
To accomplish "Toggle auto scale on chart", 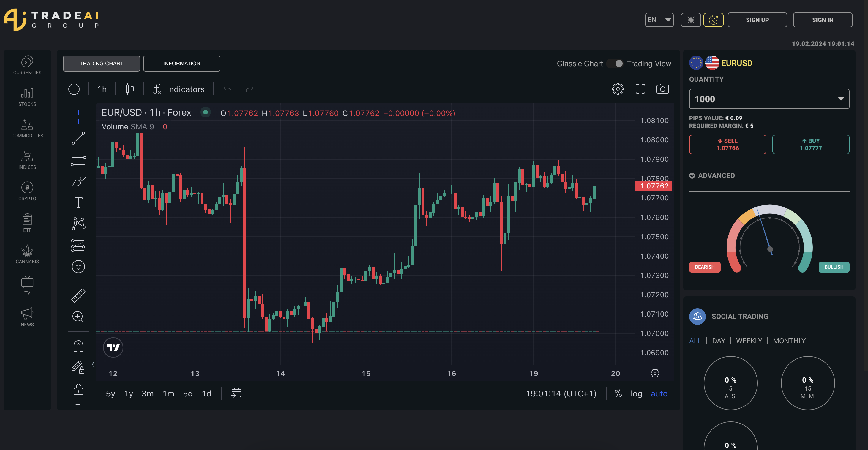I will point(659,393).
